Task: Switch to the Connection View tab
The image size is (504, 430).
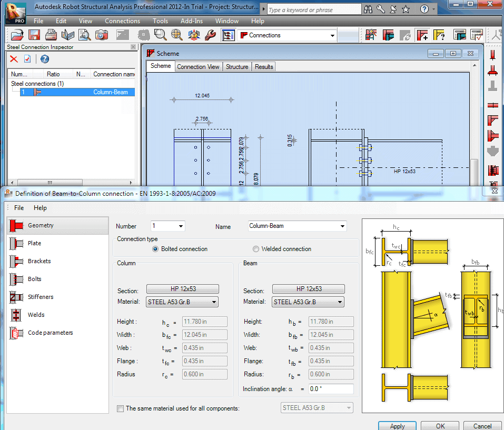Action: [x=198, y=67]
